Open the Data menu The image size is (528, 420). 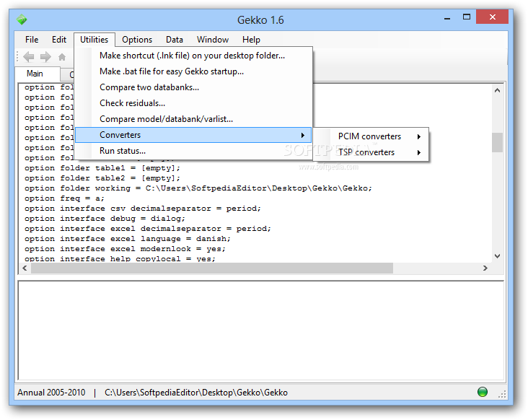pos(175,40)
